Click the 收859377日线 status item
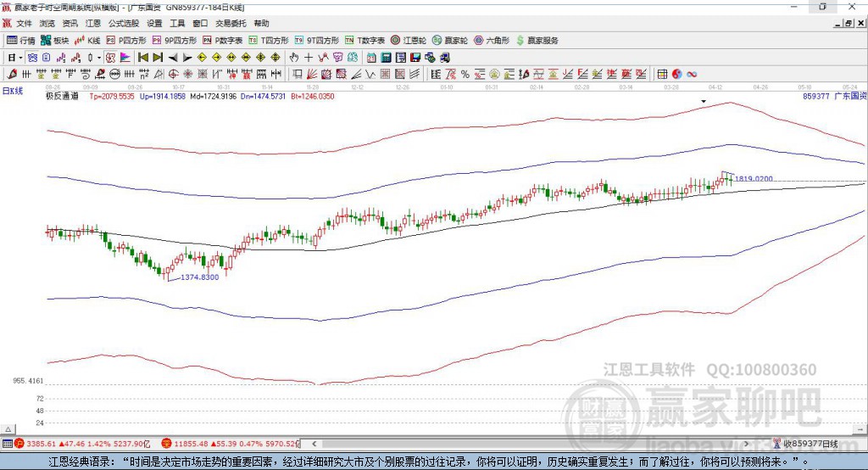 coord(805,444)
